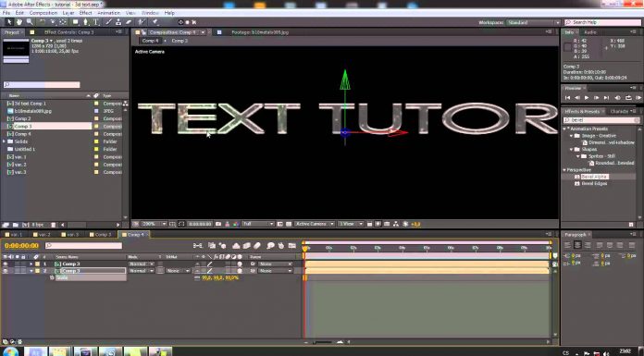Toggle Scale constrain proportions link icon
Screen dimensions: 644x356
(x=197, y=278)
